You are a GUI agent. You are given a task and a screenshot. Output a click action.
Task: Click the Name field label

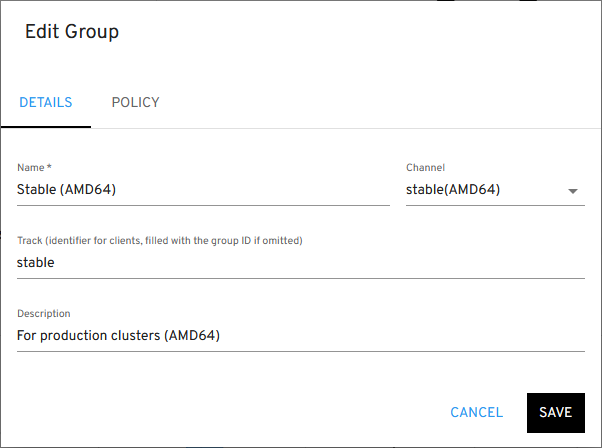click(30, 168)
